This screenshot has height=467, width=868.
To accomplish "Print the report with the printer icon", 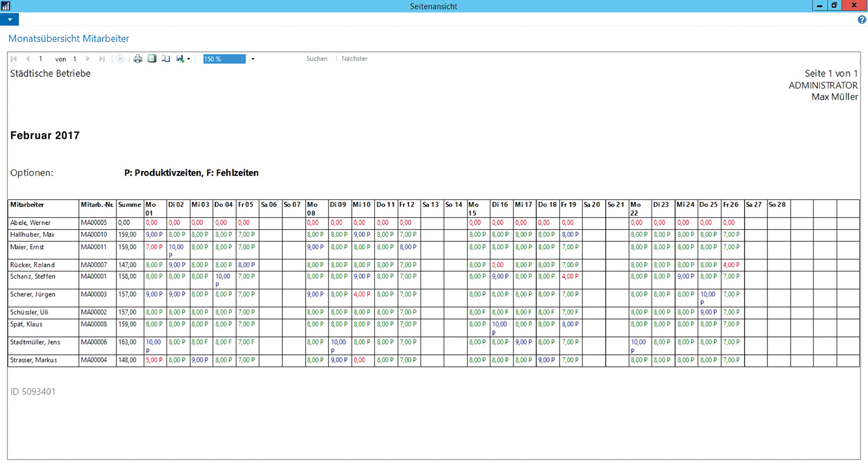I will point(138,59).
